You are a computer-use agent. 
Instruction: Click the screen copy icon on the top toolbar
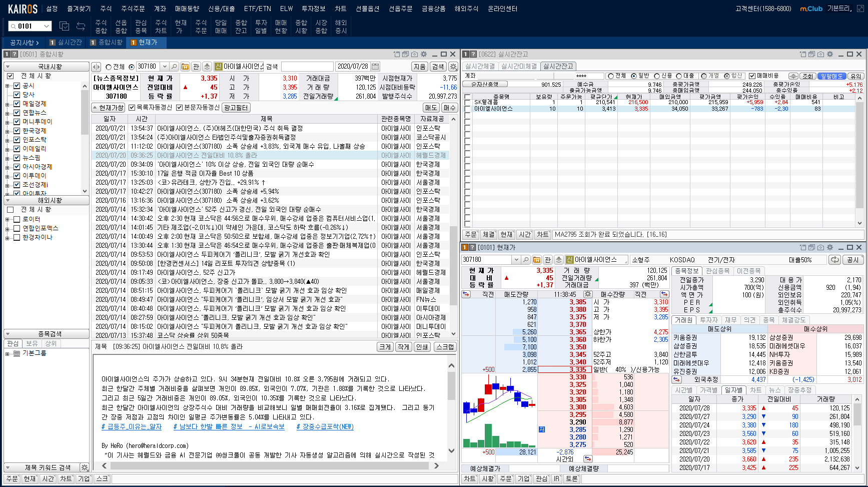(x=64, y=26)
